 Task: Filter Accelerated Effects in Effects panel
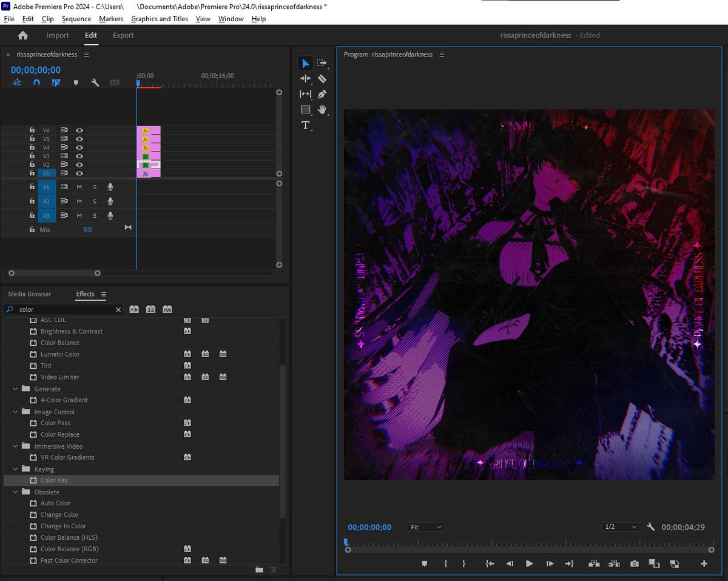click(134, 309)
